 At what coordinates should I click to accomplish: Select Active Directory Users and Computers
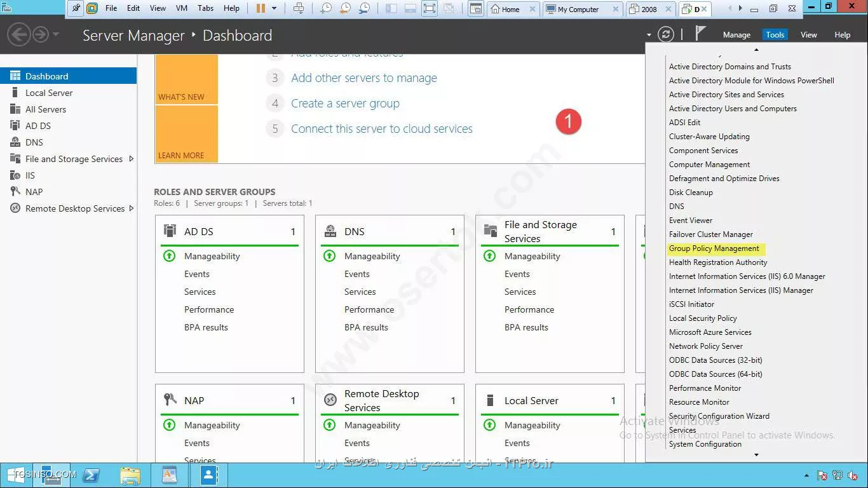[733, 109]
